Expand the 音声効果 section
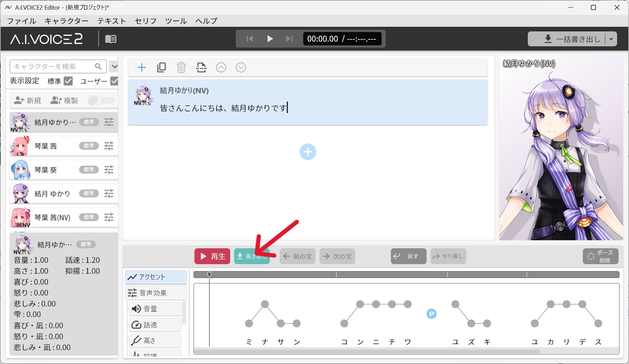Viewport: 629px width, 364px height. 156,293
